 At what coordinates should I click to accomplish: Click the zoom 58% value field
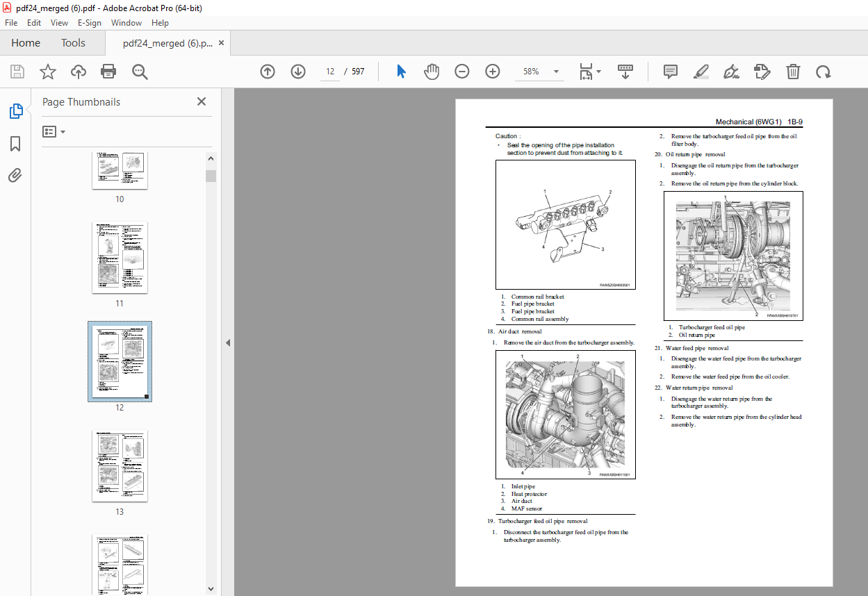532,72
